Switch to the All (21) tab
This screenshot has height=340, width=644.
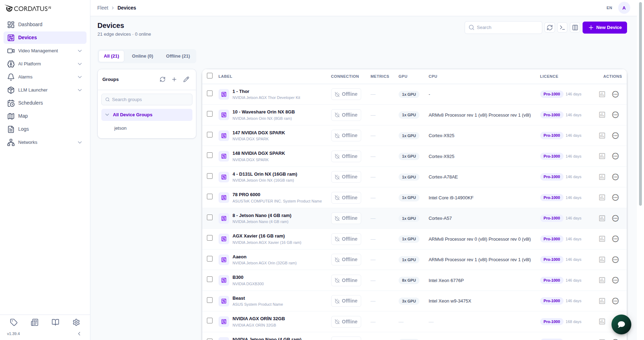pos(112,56)
